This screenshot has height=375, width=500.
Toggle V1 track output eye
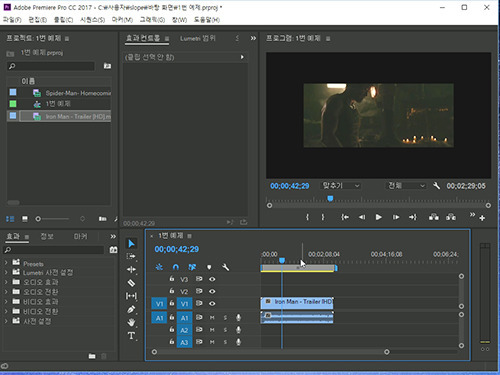click(212, 304)
